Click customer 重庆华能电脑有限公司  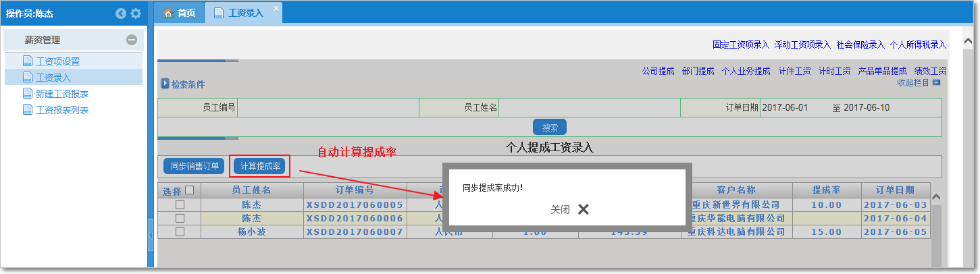click(x=736, y=218)
